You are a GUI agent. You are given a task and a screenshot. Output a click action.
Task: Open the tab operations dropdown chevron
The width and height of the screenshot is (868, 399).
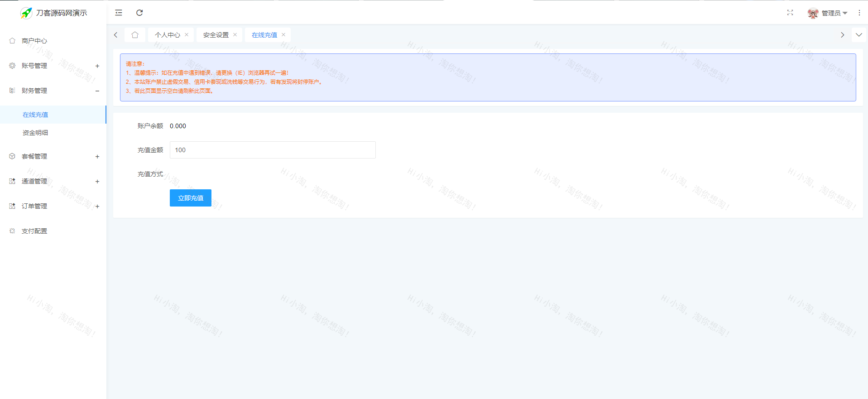[858, 35]
